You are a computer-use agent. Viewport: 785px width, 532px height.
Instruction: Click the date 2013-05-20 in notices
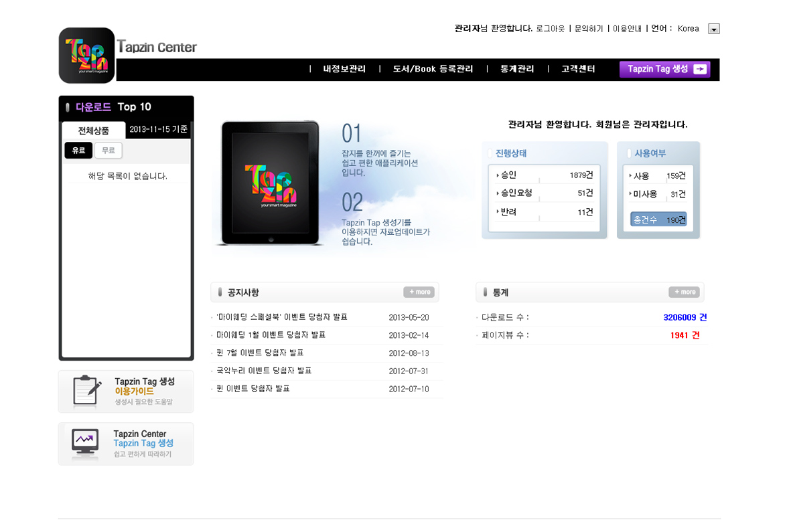409,317
